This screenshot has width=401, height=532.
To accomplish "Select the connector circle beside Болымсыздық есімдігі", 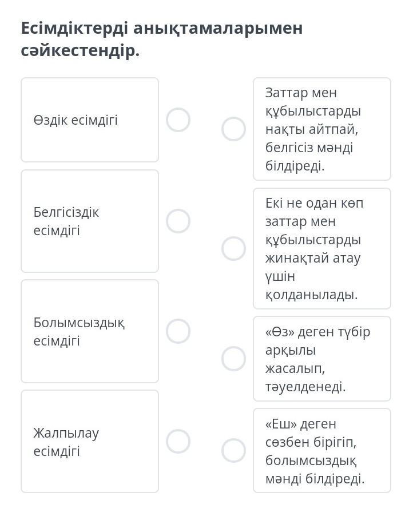I will coord(178,331).
